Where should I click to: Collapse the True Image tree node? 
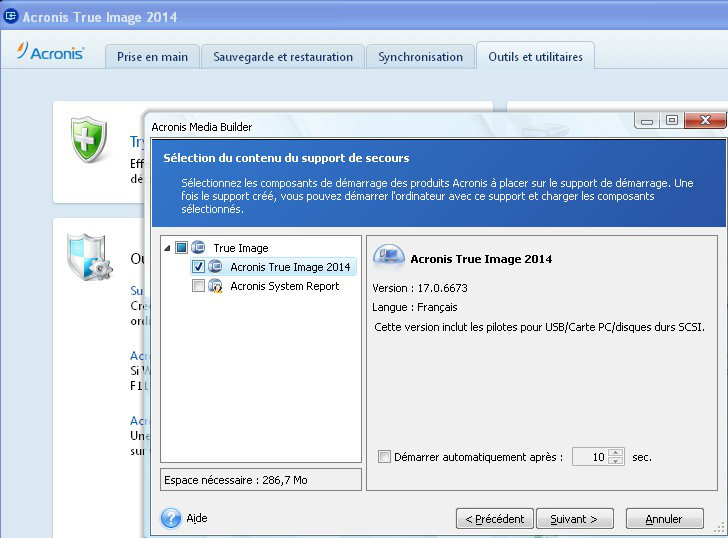(x=167, y=248)
